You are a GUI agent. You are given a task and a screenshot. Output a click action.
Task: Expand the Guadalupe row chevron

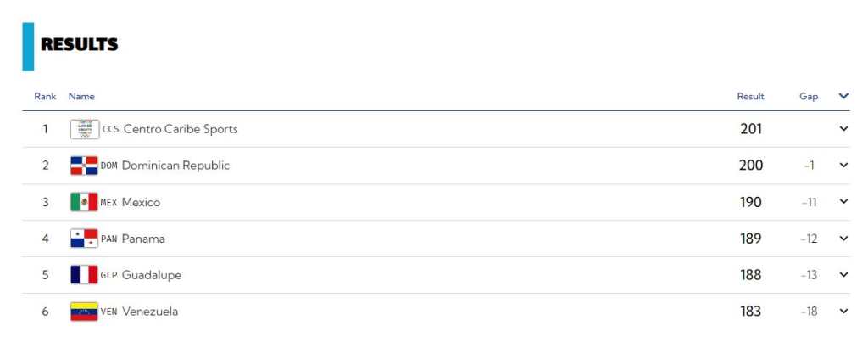pos(843,275)
